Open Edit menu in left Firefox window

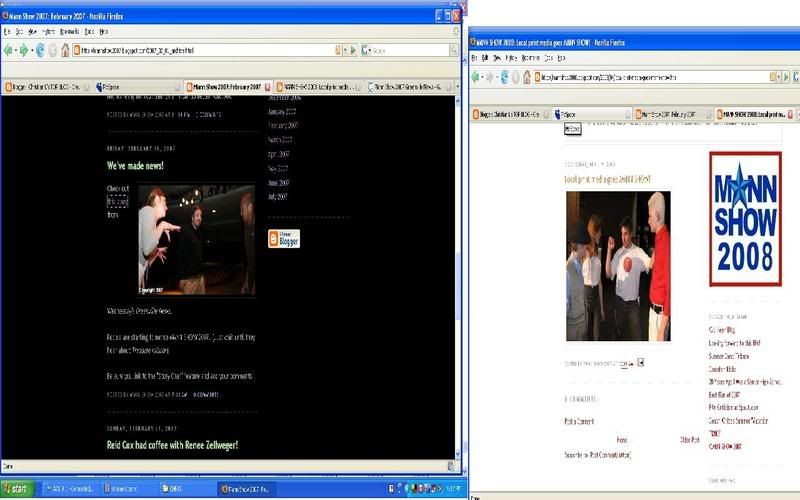(19, 32)
